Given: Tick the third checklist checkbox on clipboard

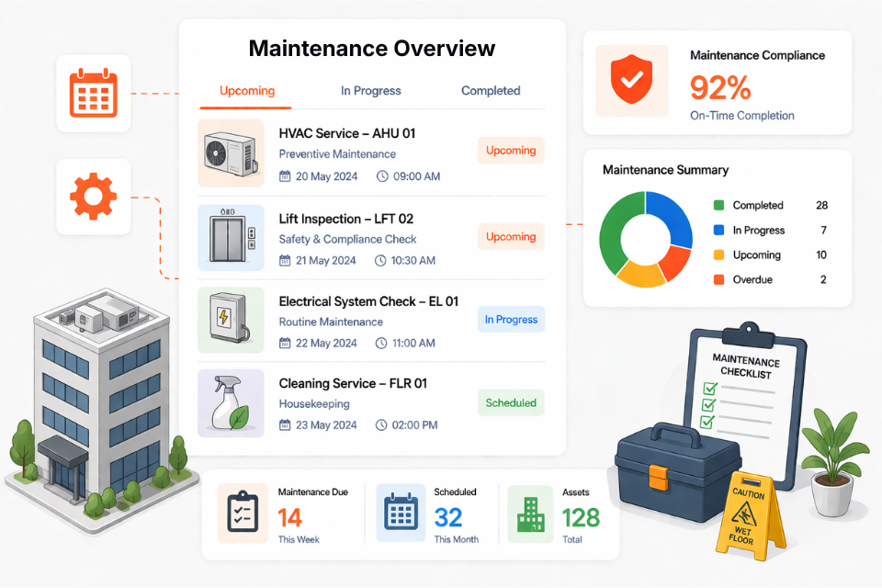Looking at the screenshot, I should [x=707, y=422].
